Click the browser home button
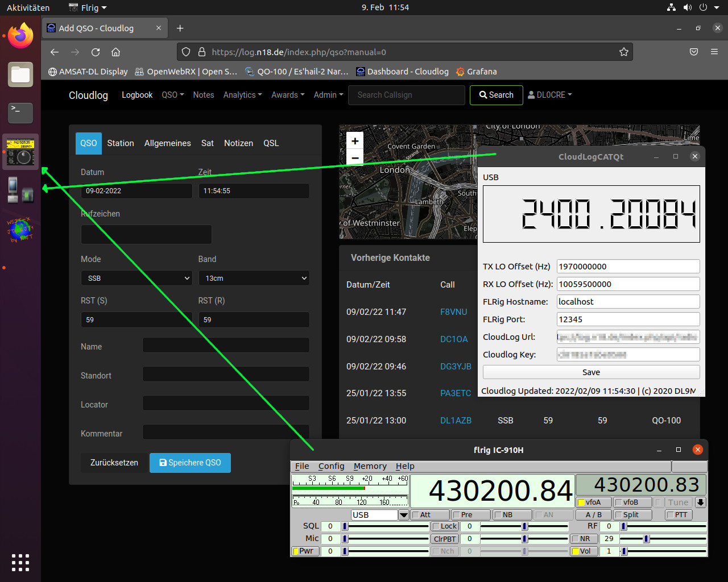 tap(115, 52)
